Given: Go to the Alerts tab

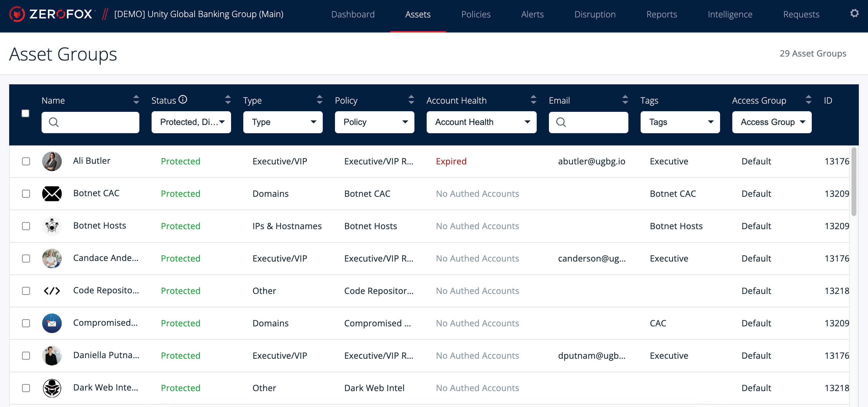Looking at the screenshot, I should 532,14.
